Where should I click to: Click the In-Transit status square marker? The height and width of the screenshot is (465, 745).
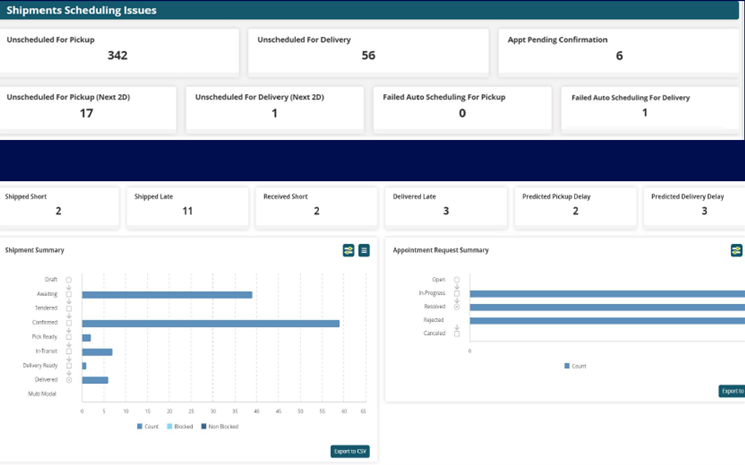coord(69,351)
